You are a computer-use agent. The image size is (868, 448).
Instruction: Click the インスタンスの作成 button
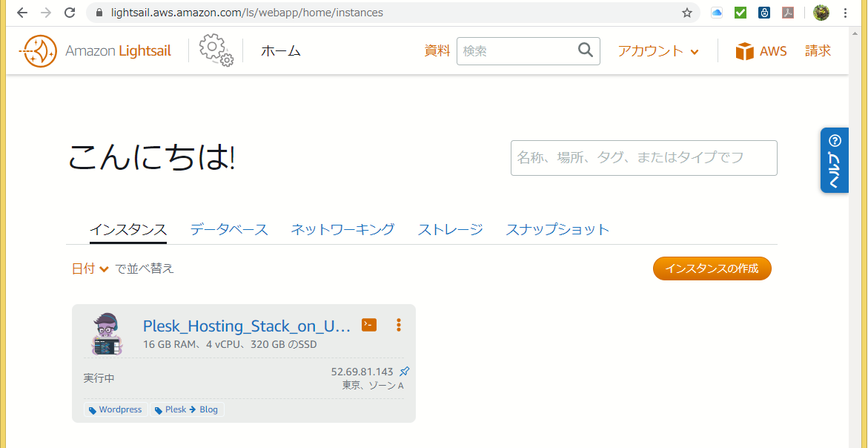click(712, 269)
